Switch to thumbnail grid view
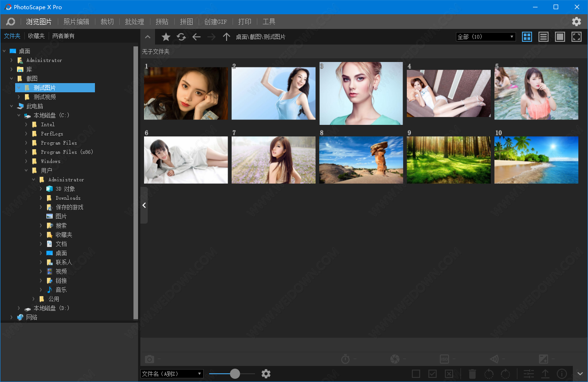 527,37
